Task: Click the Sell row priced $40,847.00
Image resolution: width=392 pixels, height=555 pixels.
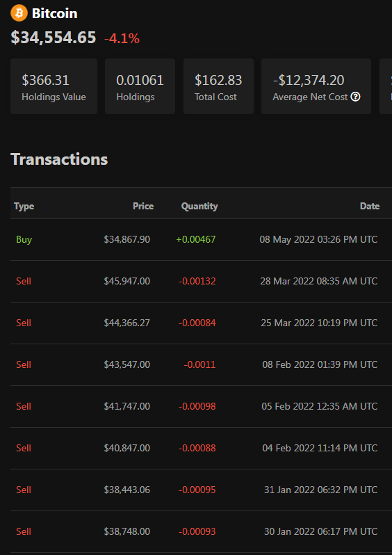Action: tap(202, 449)
